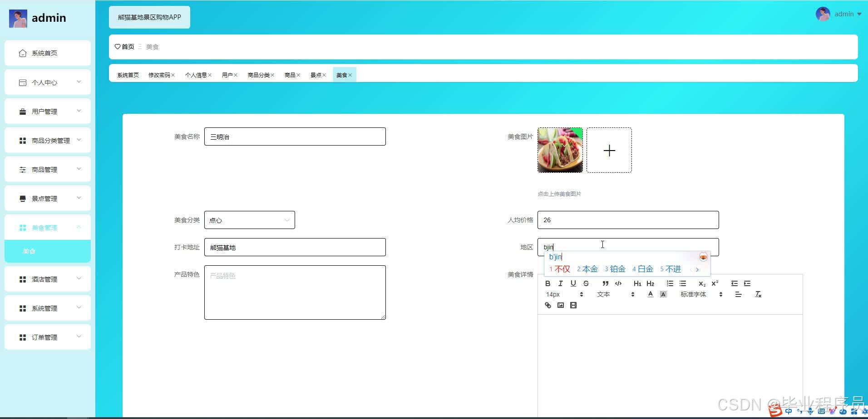Insert a video into the editor
This screenshot has width=868, height=419.
(573, 305)
